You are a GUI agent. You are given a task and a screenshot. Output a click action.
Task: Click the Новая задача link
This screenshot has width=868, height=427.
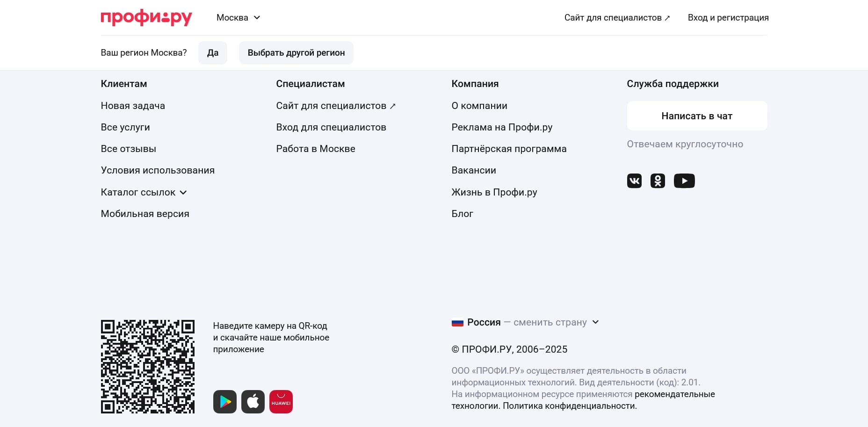pyautogui.click(x=132, y=106)
